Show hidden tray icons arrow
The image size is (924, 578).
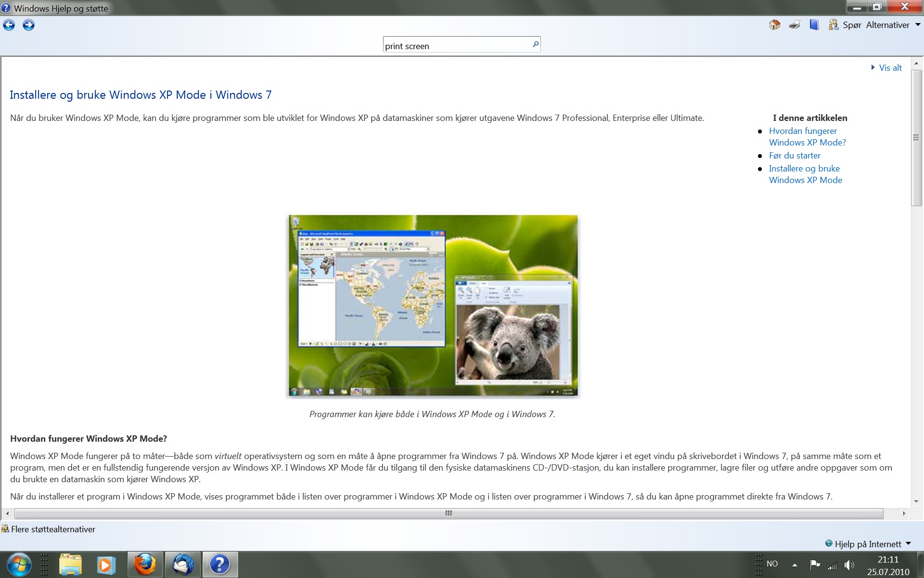coord(795,565)
